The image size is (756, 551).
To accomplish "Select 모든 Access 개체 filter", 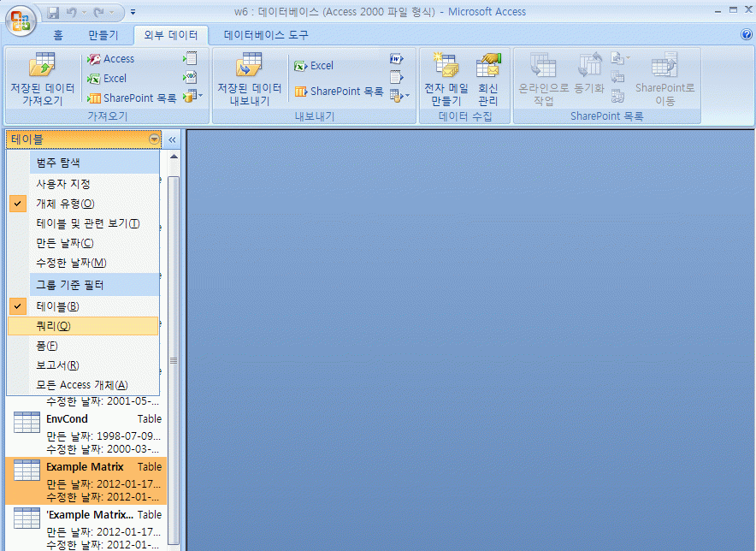I will (x=81, y=385).
